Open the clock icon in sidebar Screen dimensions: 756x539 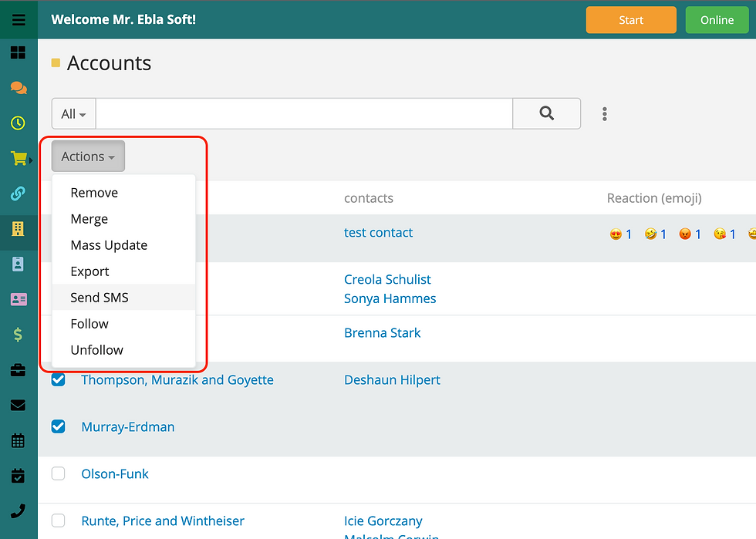[19, 123]
